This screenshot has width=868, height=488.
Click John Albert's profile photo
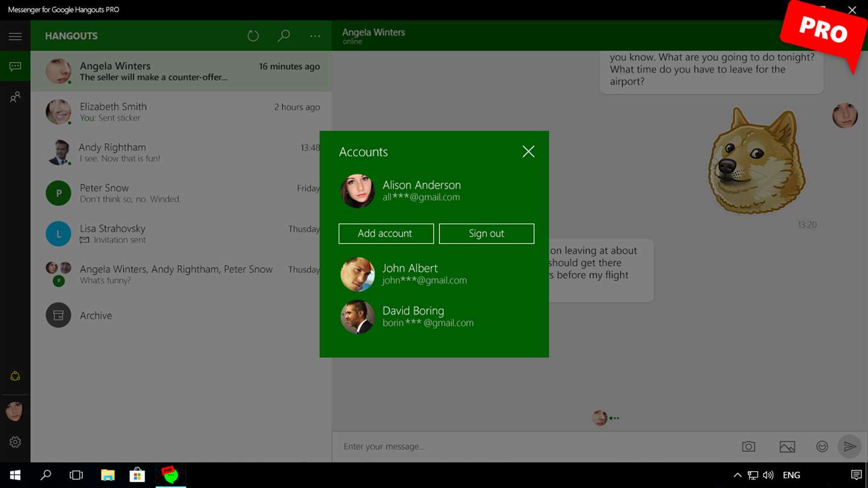pos(357,274)
